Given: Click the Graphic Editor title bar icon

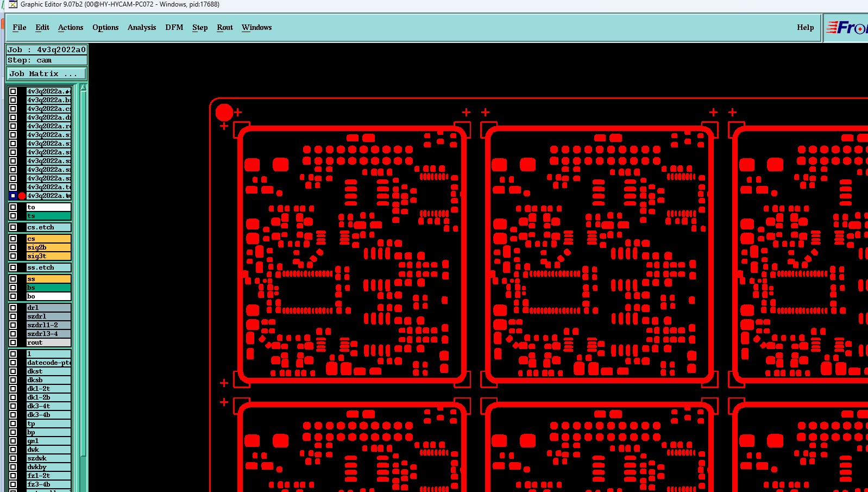Looking at the screenshot, I should [x=13, y=4].
